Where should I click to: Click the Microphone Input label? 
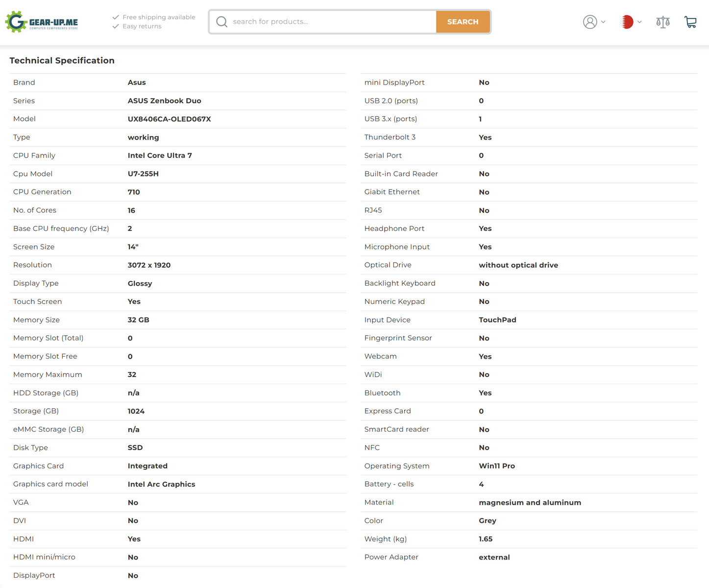point(397,247)
